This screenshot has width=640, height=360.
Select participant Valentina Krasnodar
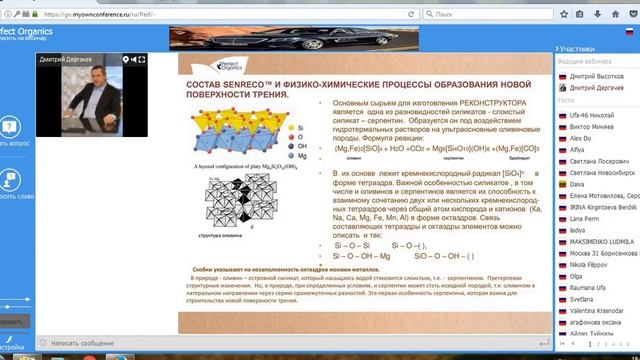click(596, 311)
